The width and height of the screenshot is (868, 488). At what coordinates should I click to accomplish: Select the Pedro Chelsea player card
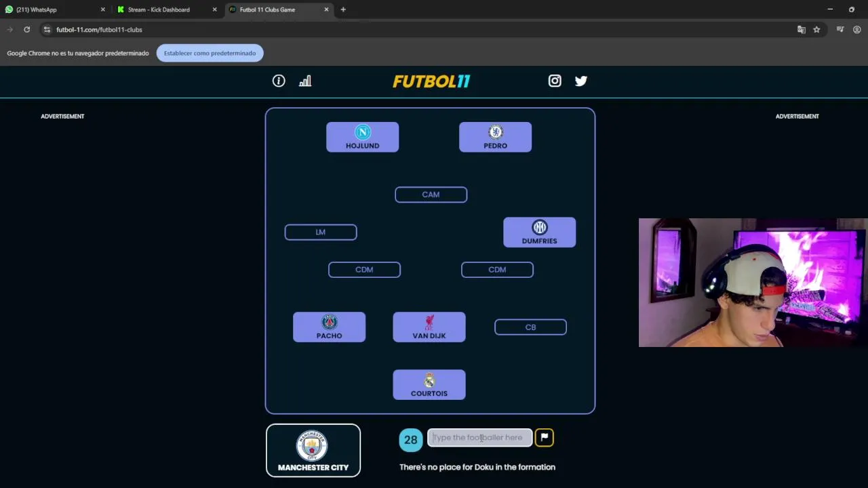[x=495, y=137]
